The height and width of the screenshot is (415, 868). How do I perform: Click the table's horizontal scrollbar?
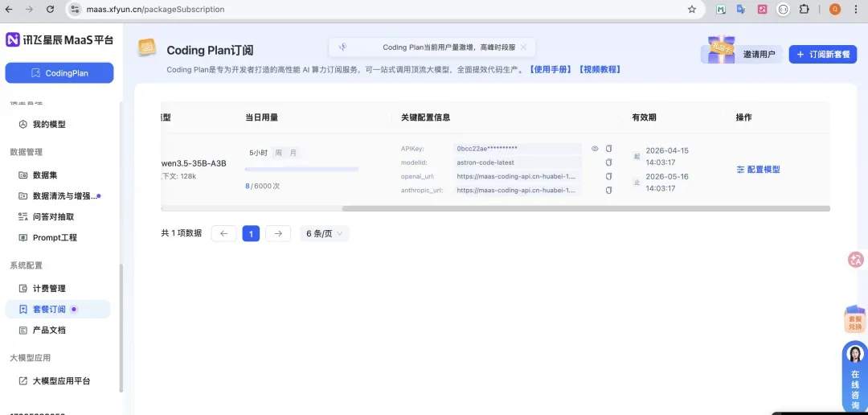pos(586,208)
